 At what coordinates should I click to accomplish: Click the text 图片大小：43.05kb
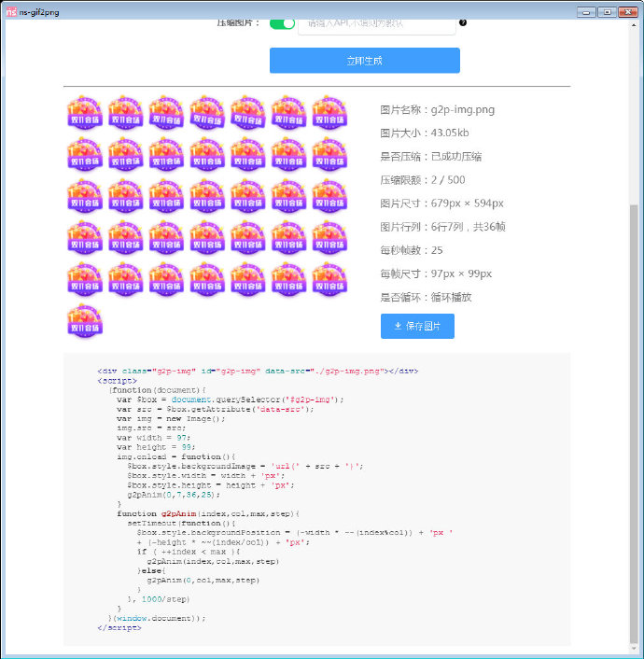(424, 133)
